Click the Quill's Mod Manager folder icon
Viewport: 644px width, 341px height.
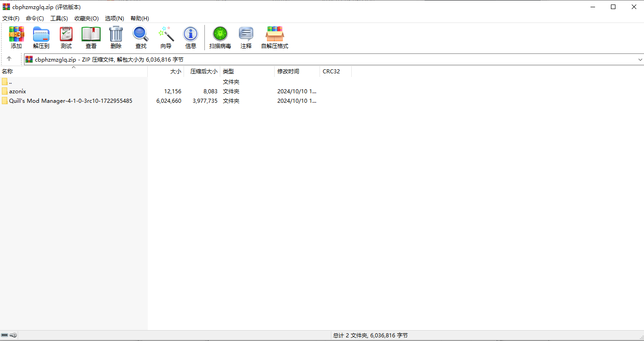tap(5, 101)
